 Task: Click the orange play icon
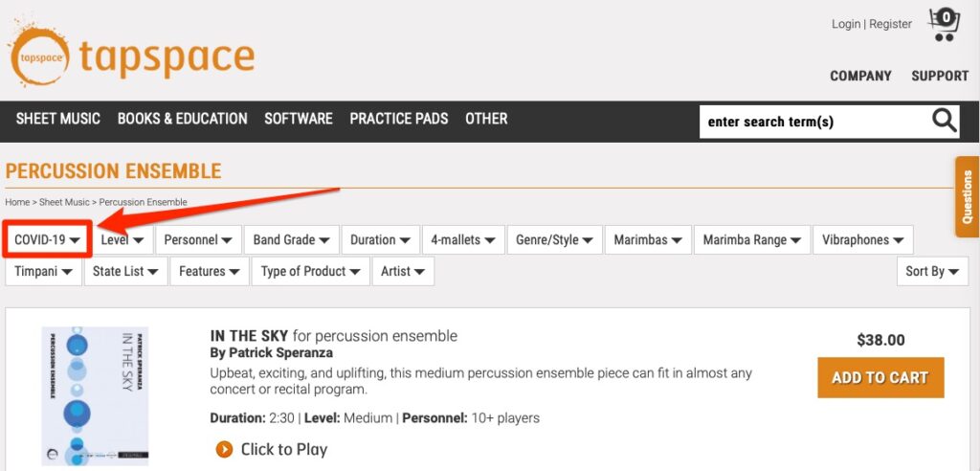click(224, 449)
